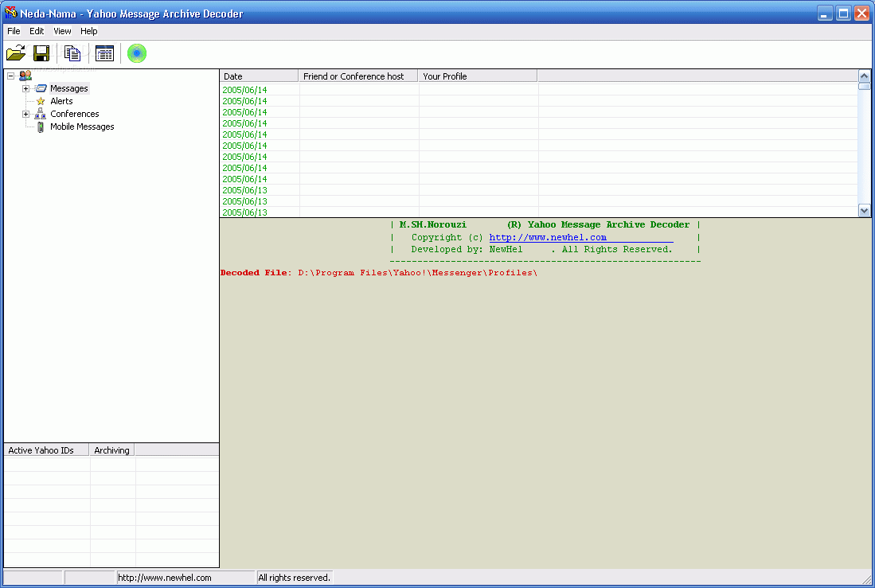Click the star icon beside Alerts
This screenshot has width=875, height=588.
click(x=41, y=101)
